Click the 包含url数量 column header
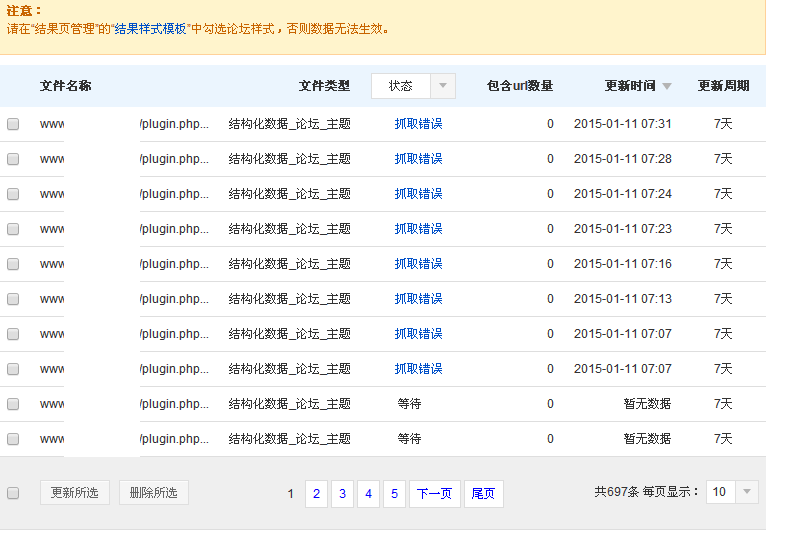Screen dimensions: 787x536 [x=519, y=86]
